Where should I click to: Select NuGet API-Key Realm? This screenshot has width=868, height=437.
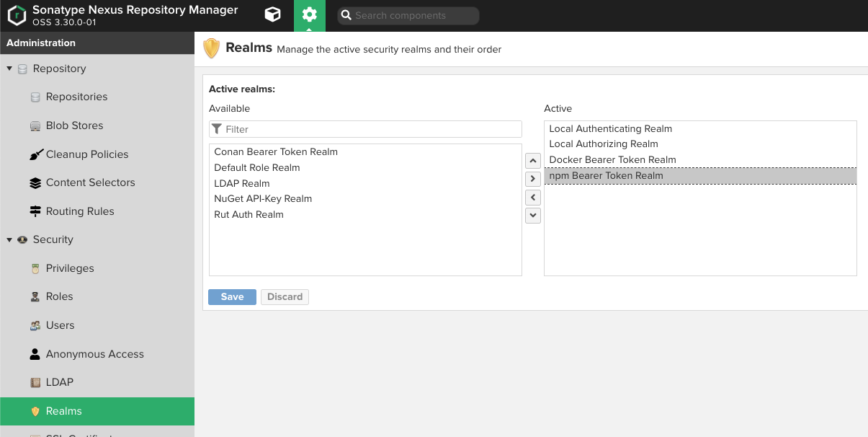point(365,199)
